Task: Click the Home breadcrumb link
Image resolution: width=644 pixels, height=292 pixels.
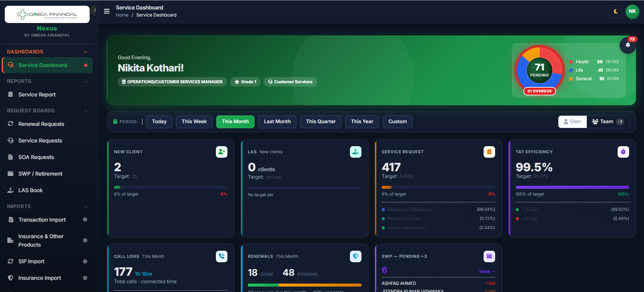Action: pyautogui.click(x=122, y=15)
